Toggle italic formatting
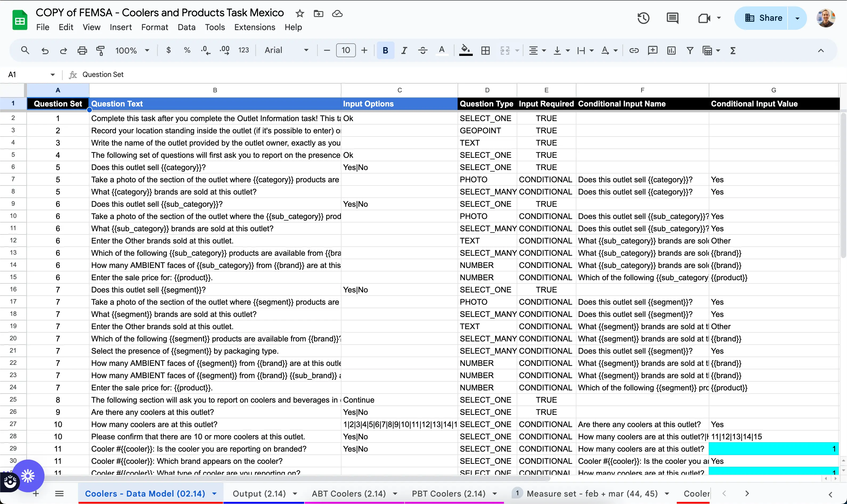The height and width of the screenshot is (504, 847). click(x=404, y=50)
